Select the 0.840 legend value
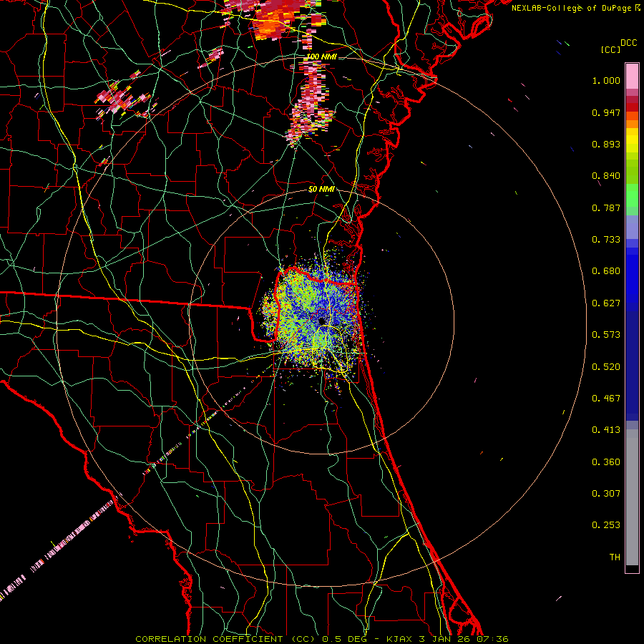The height and width of the screenshot is (644, 644). coord(606,176)
